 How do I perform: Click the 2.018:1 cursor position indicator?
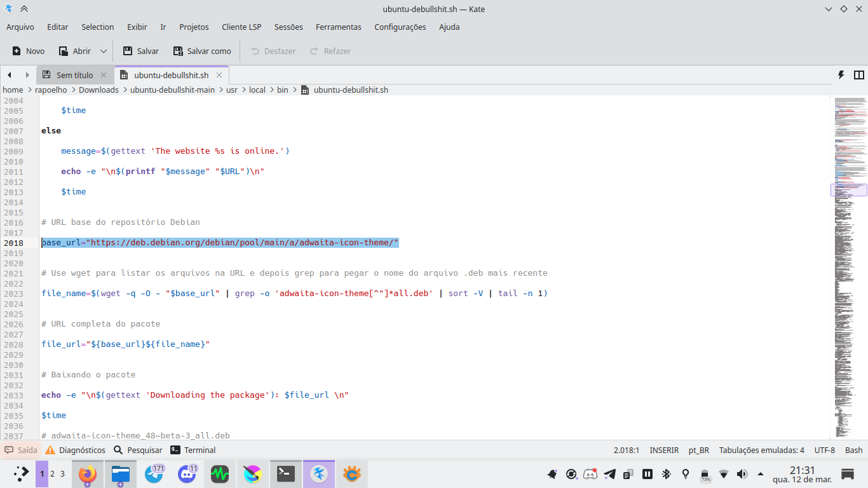(627, 450)
